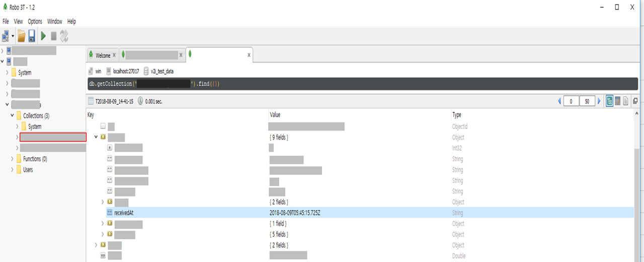
Task: Select the Collections (3) folder
Action: click(36, 116)
